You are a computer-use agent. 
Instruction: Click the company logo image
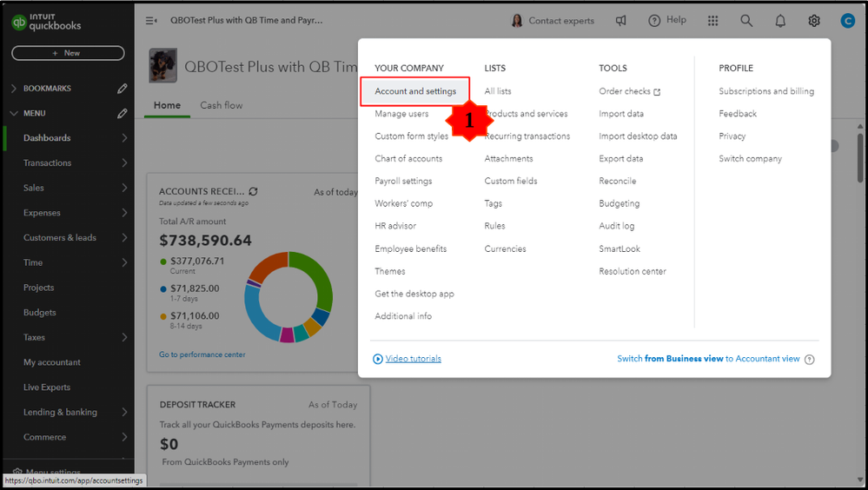(162, 65)
